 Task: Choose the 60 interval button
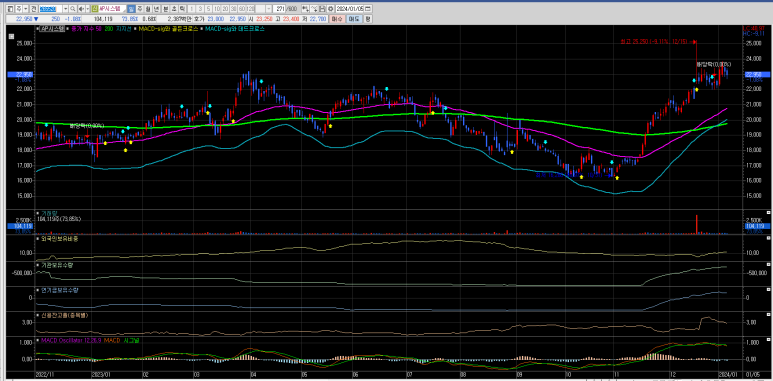tap(242, 9)
